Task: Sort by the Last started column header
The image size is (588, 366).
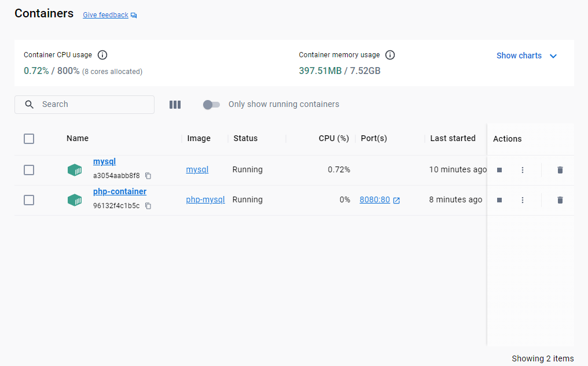Action: click(453, 138)
